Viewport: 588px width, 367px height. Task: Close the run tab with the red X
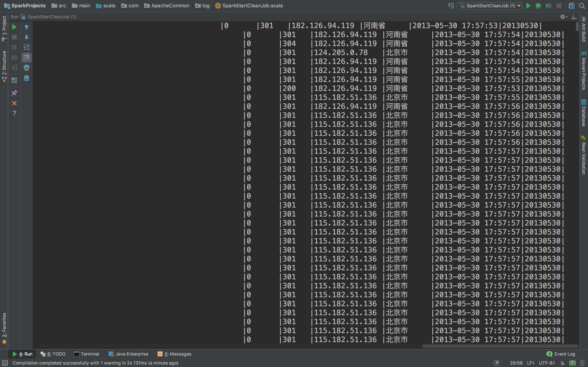point(14,103)
